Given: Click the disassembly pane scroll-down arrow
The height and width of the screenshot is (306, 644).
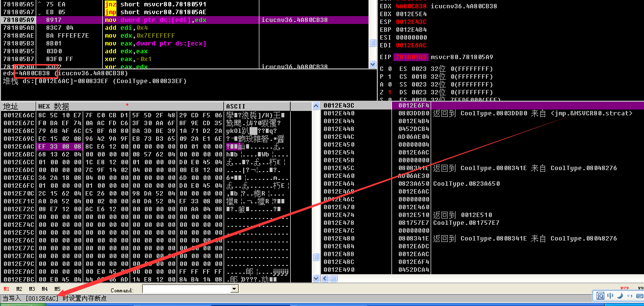Looking at the screenshot, I should pyautogui.click(x=372, y=65).
